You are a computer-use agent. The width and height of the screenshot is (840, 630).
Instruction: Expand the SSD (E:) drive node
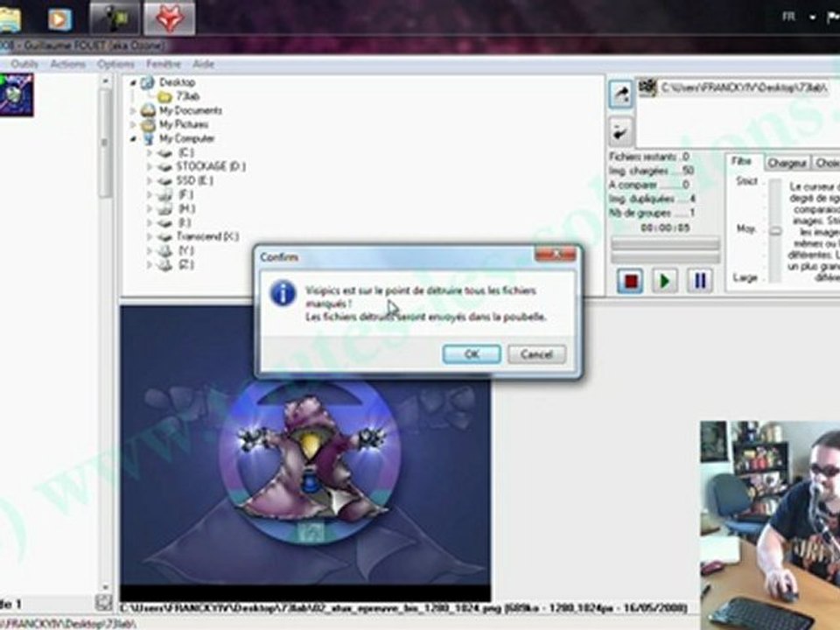click(x=150, y=180)
